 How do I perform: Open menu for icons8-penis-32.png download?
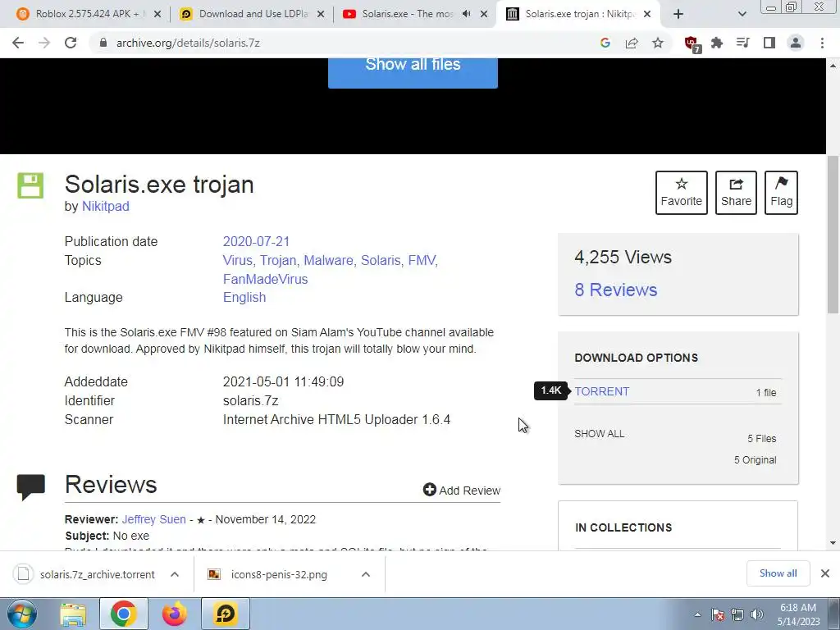click(x=366, y=574)
